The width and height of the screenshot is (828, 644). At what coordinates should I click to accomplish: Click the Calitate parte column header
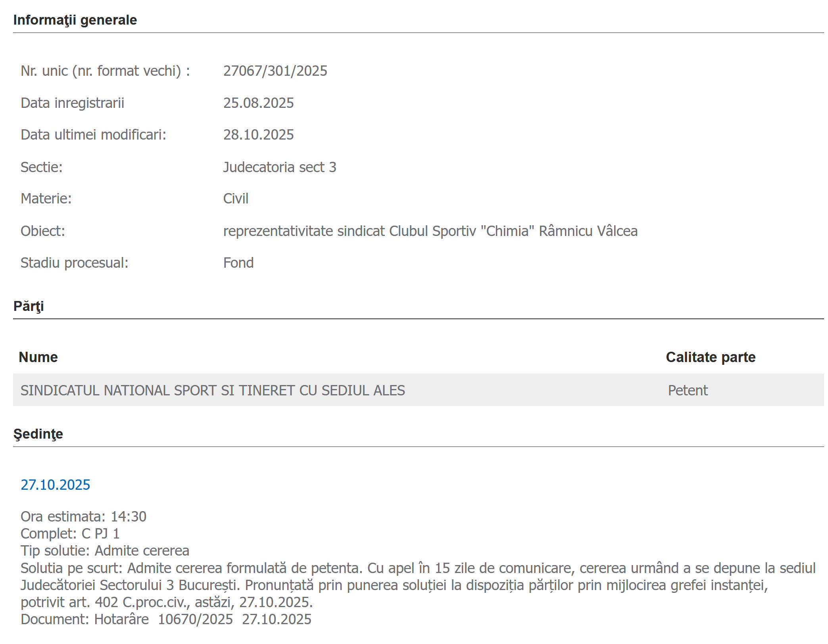710,357
